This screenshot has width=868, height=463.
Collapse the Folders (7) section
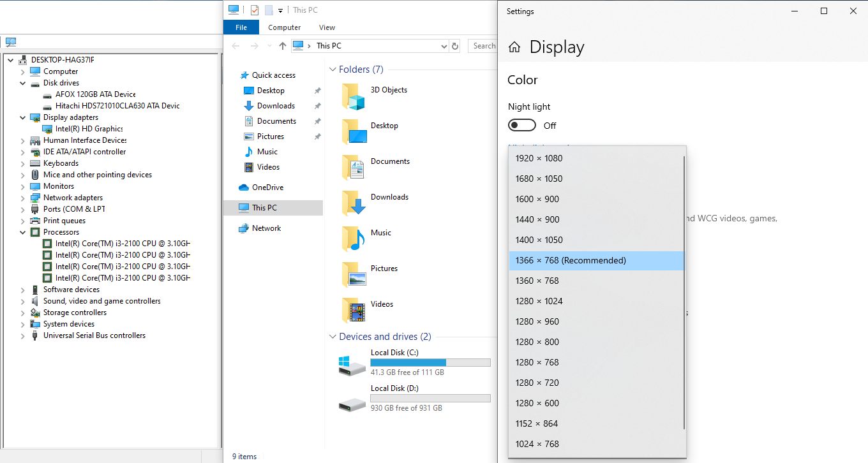pyautogui.click(x=333, y=70)
